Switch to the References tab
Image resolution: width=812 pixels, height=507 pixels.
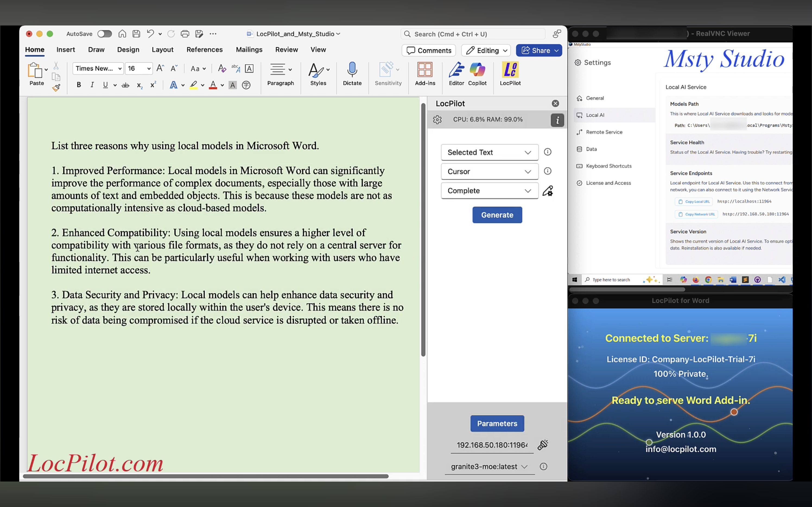tap(205, 49)
